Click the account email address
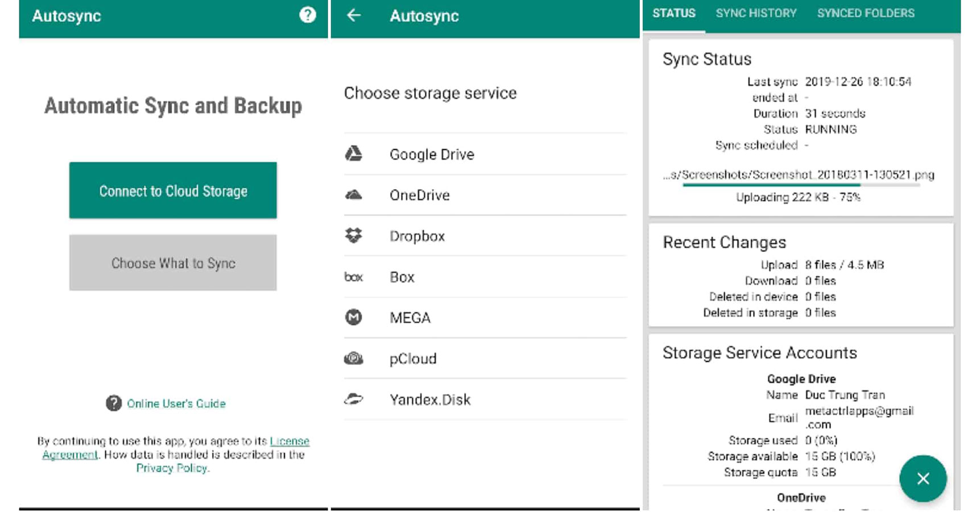Viewport: 980px width, 512px height. tap(859, 418)
